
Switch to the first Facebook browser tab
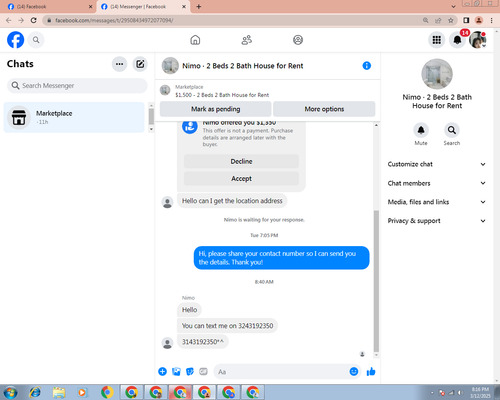click(x=50, y=7)
